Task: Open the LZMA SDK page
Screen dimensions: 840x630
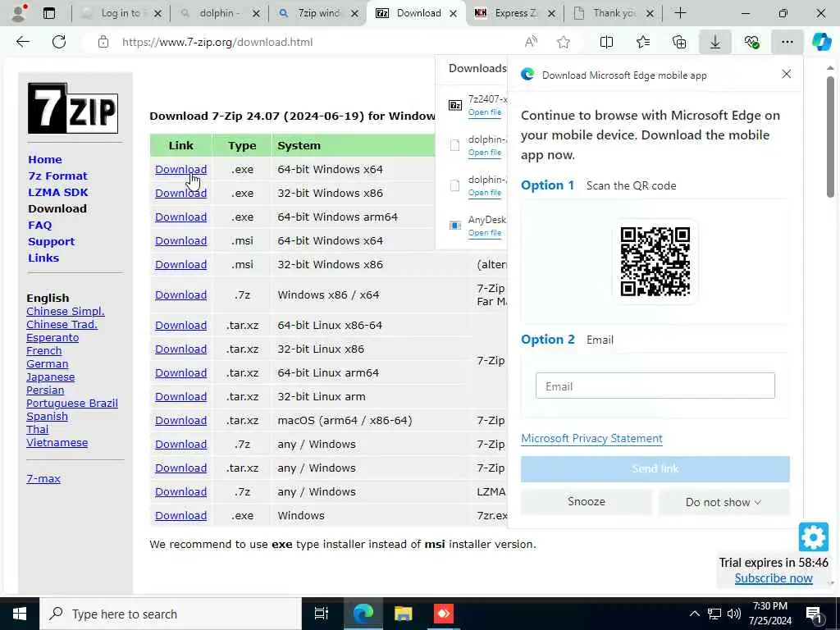Action: (x=58, y=192)
